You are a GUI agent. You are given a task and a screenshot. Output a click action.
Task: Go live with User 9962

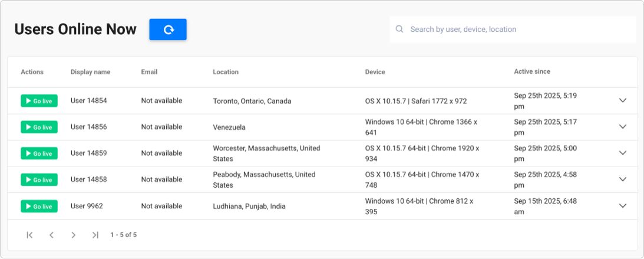pyautogui.click(x=39, y=206)
